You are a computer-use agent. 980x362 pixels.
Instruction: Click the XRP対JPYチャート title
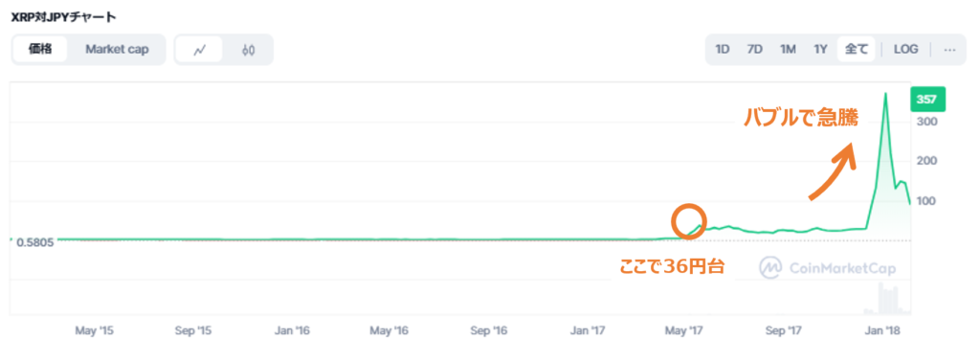tap(63, 17)
